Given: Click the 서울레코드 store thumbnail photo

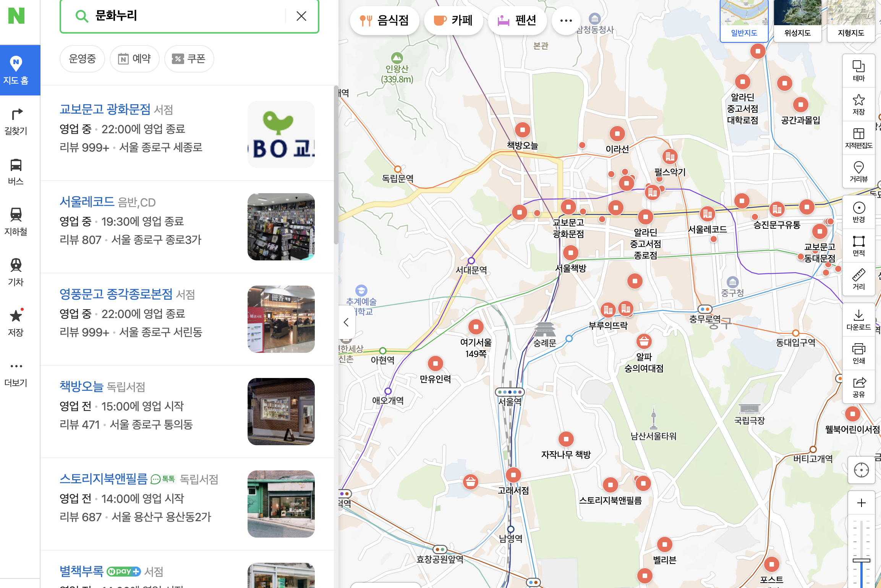Looking at the screenshot, I should coord(281,227).
